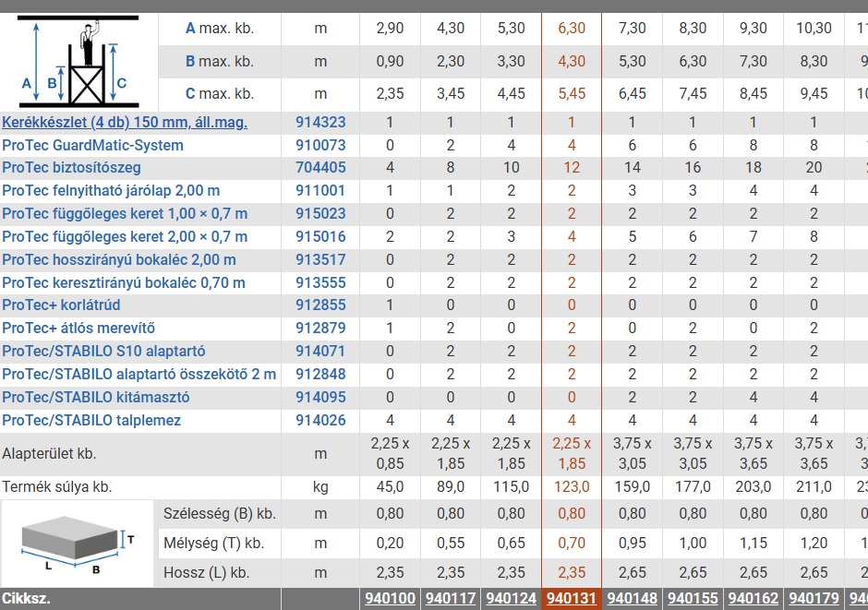Click biztosítószeg quantity 20
The width and height of the screenshot is (868, 610).
tap(814, 168)
